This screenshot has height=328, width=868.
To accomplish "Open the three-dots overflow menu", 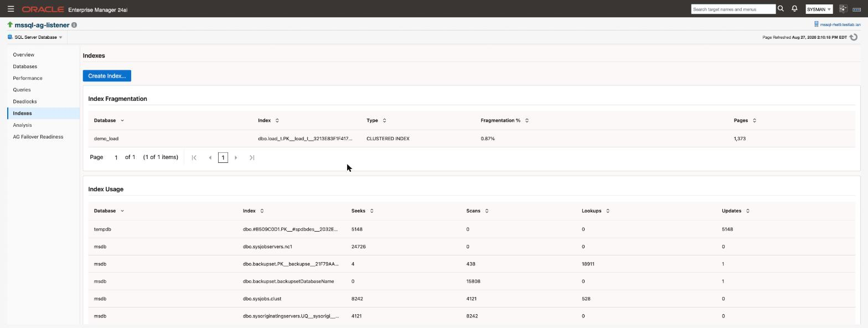I will 856,9.
